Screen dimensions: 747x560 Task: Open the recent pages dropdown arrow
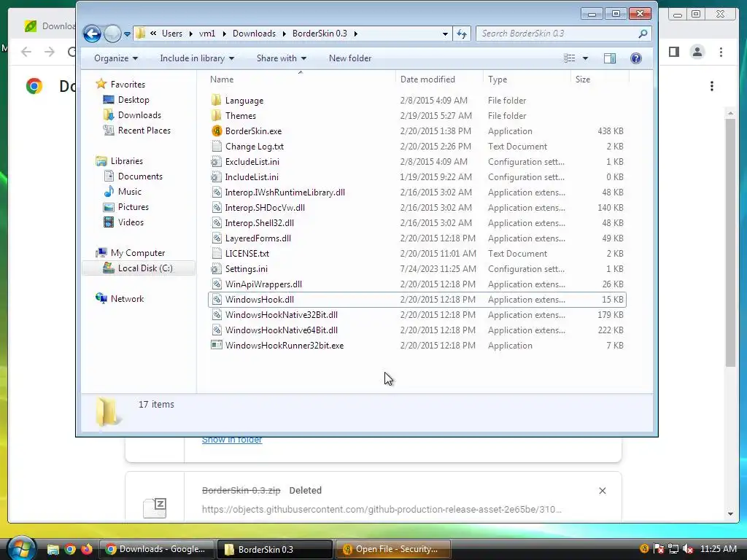click(127, 34)
